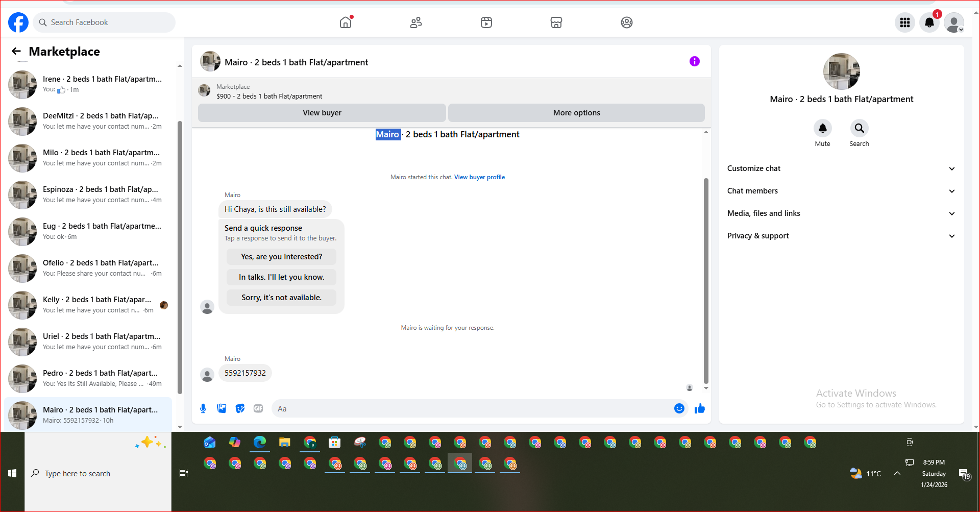This screenshot has height=512, width=980.
Task: Open Eug conversation in list
Action: click(x=88, y=231)
